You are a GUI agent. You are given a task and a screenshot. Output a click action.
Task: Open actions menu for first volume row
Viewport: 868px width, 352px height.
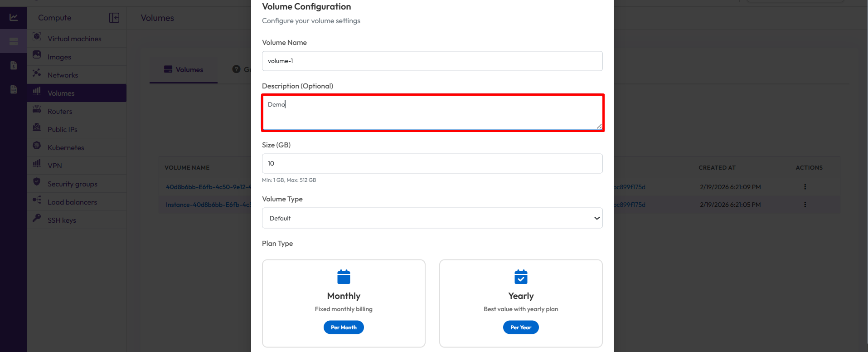(x=805, y=187)
